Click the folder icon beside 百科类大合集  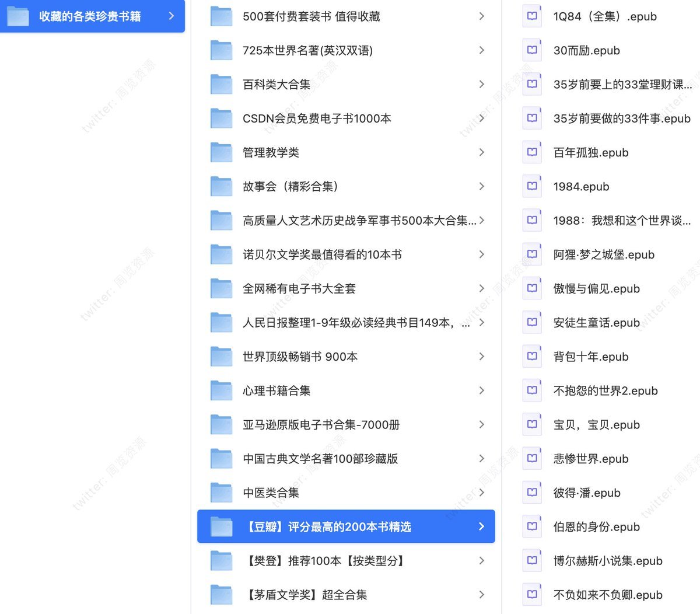[221, 85]
